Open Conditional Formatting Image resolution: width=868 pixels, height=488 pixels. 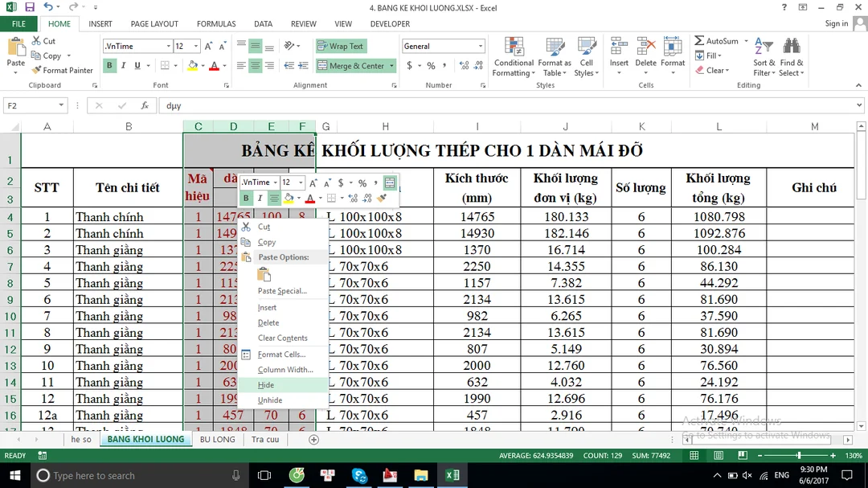click(514, 57)
